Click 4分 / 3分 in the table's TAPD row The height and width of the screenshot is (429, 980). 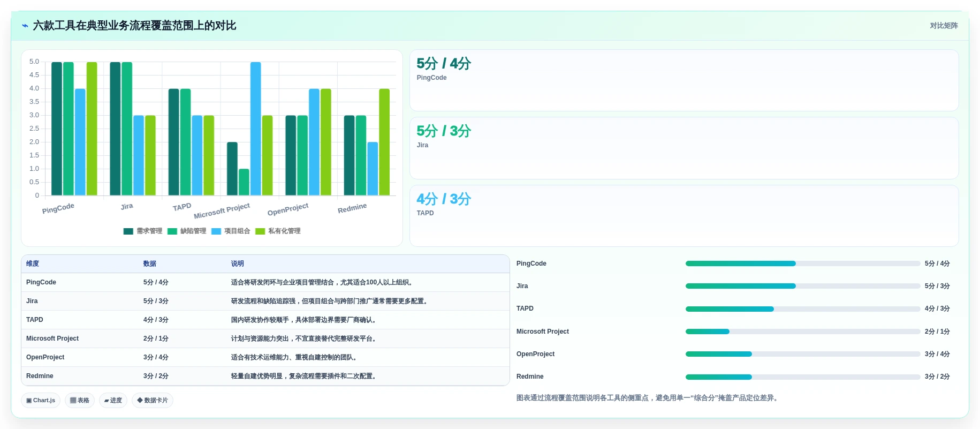(x=156, y=320)
